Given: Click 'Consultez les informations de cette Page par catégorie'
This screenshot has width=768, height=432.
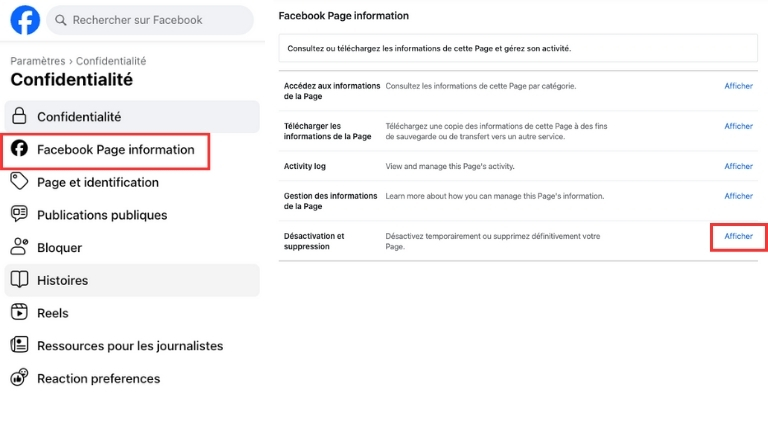Looking at the screenshot, I should (x=480, y=86).
